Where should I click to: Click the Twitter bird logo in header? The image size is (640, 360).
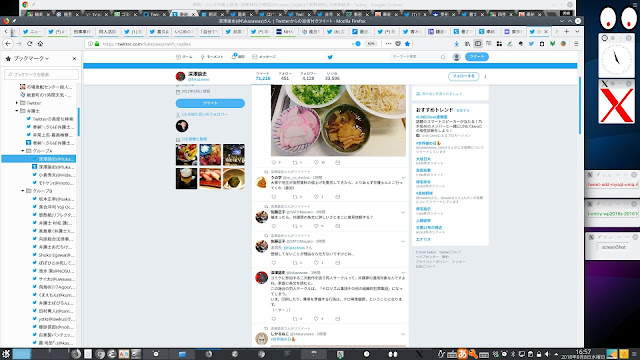[x=330, y=57]
